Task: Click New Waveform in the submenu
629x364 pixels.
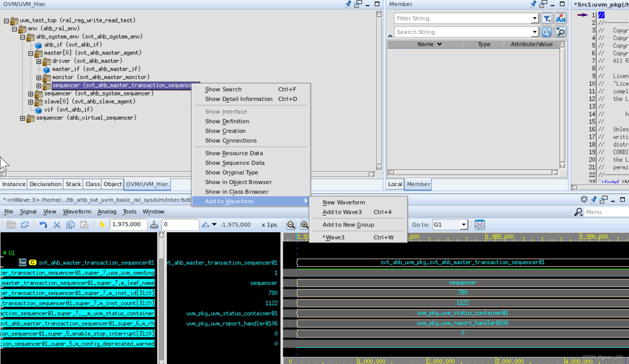Action: [343, 202]
